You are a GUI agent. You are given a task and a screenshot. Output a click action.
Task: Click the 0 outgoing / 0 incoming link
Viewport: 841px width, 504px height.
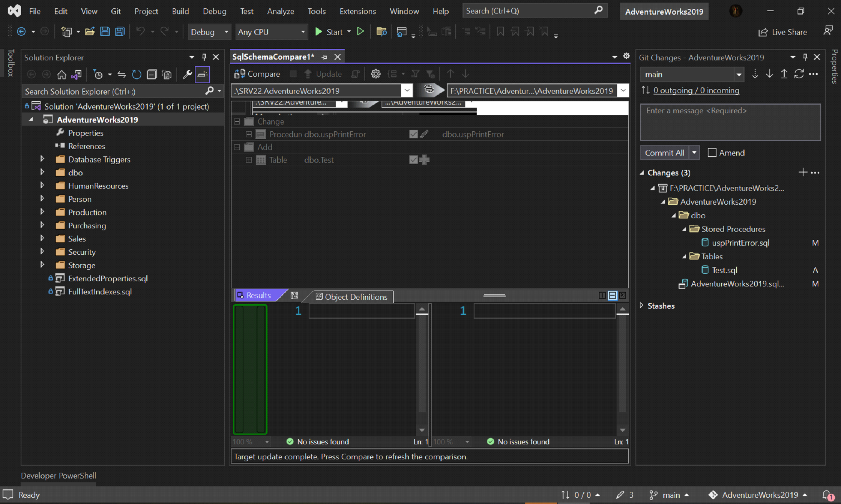tap(696, 90)
